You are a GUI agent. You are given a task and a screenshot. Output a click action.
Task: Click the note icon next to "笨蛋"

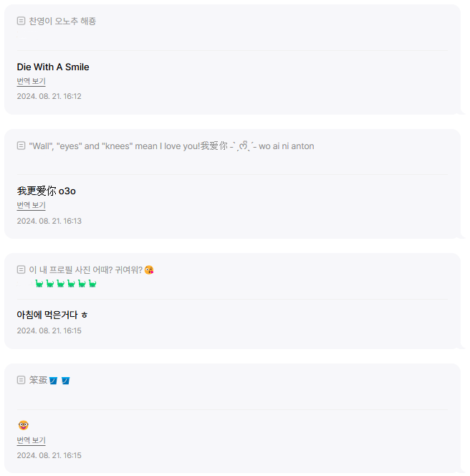pyautogui.click(x=21, y=380)
